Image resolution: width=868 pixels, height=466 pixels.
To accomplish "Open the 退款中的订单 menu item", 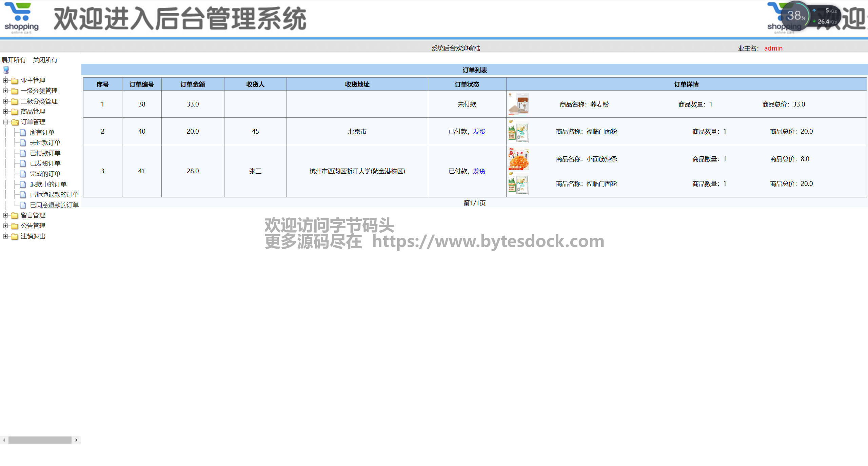I will (48, 184).
